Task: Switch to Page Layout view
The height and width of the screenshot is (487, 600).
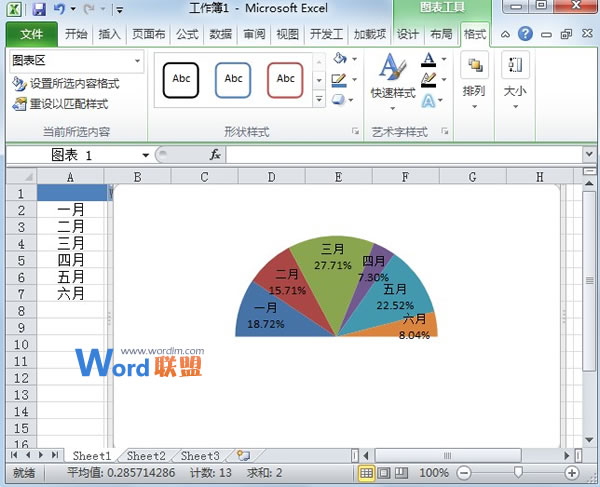Action: pyautogui.click(x=383, y=472)
